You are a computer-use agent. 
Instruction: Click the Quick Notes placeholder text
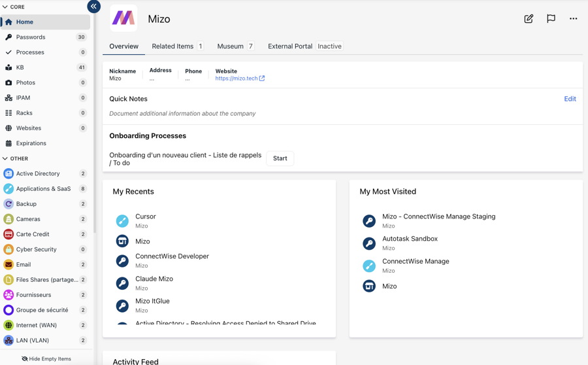coord(182,113)
